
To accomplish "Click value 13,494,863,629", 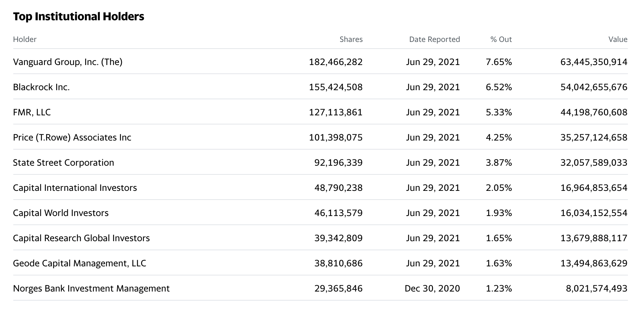I will pos(594,263).
